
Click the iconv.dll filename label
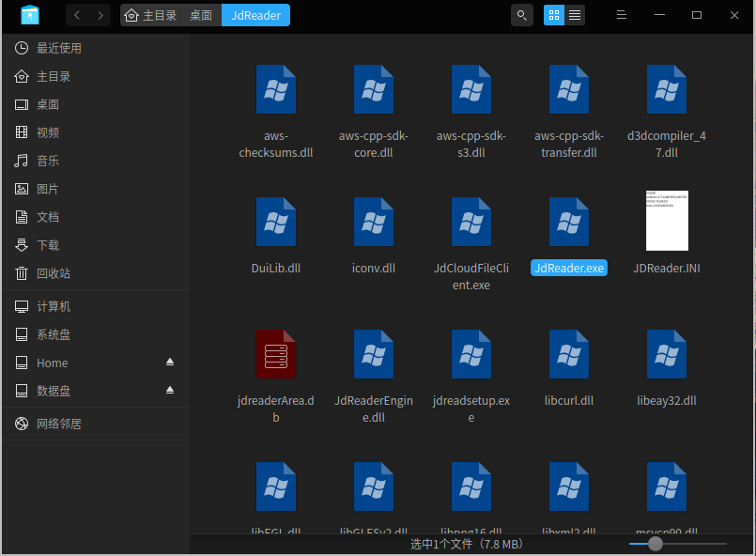tap(374, 268)
